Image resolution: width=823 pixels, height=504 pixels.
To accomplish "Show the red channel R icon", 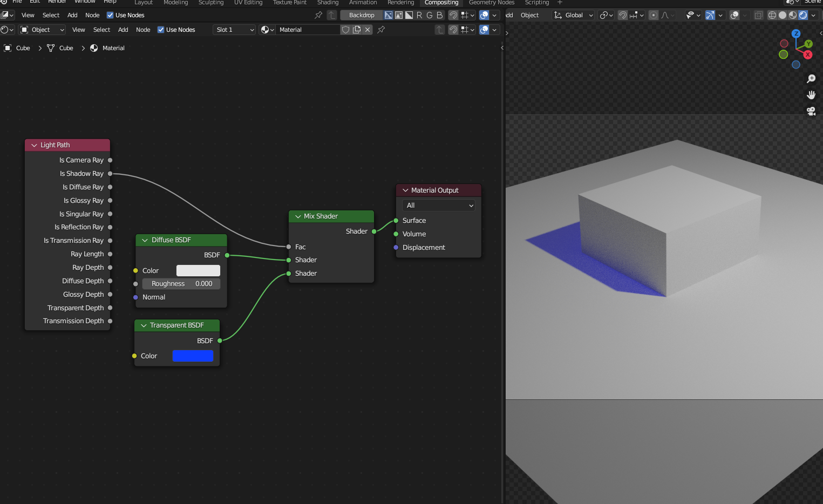I will click(419, 15).
